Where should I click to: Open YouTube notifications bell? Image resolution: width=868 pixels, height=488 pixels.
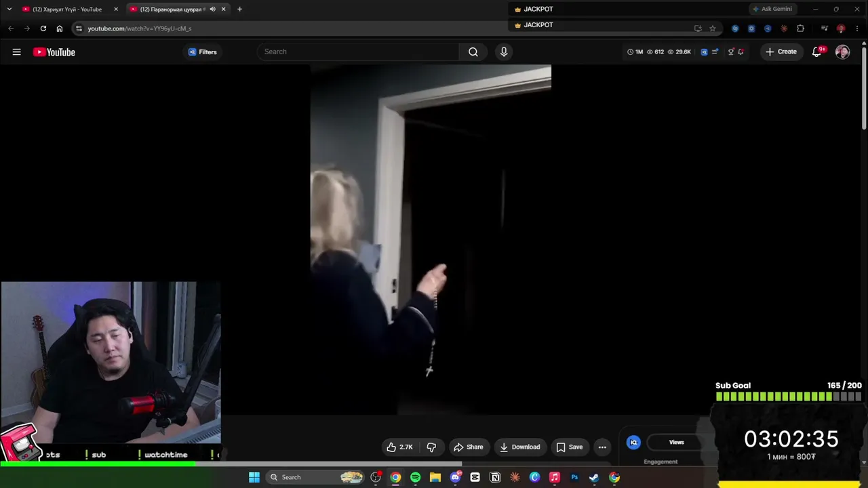tap(817, 52)
